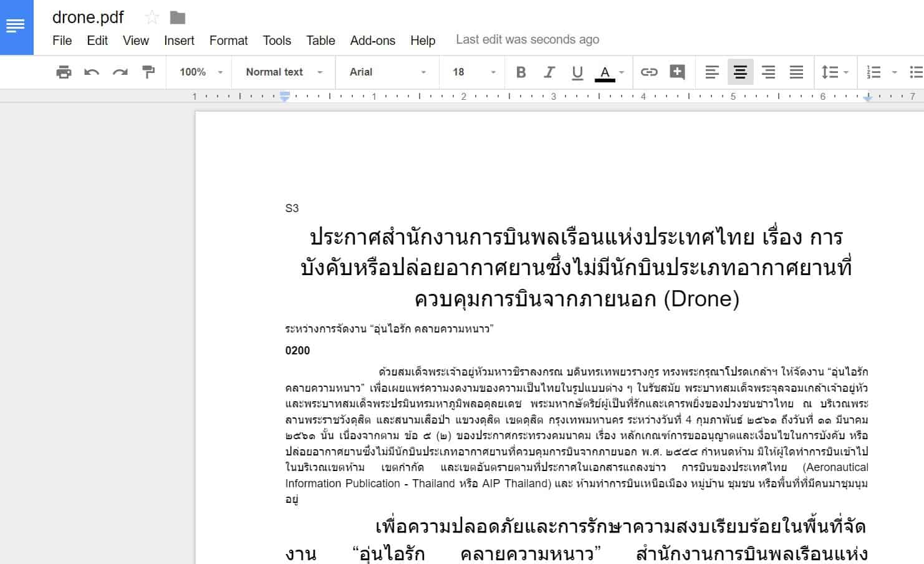Screen dimensions: 924x564
Task: Click the Print icon in toolbar
Action: 64,72
